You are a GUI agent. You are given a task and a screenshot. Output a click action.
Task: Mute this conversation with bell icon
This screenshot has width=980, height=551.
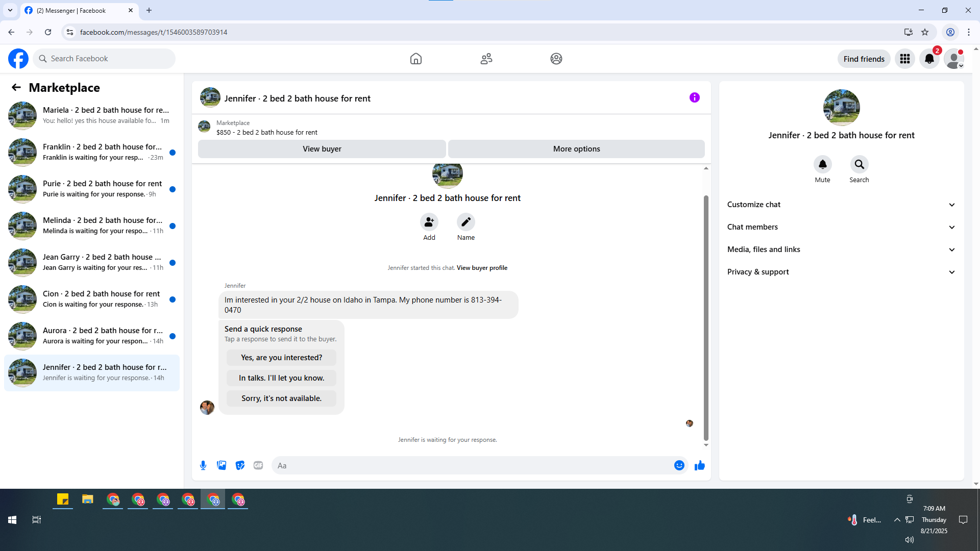point(822,164)
